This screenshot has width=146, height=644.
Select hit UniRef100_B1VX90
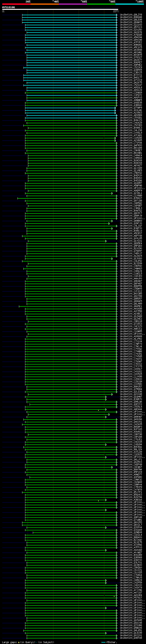[x=131, y=248]
